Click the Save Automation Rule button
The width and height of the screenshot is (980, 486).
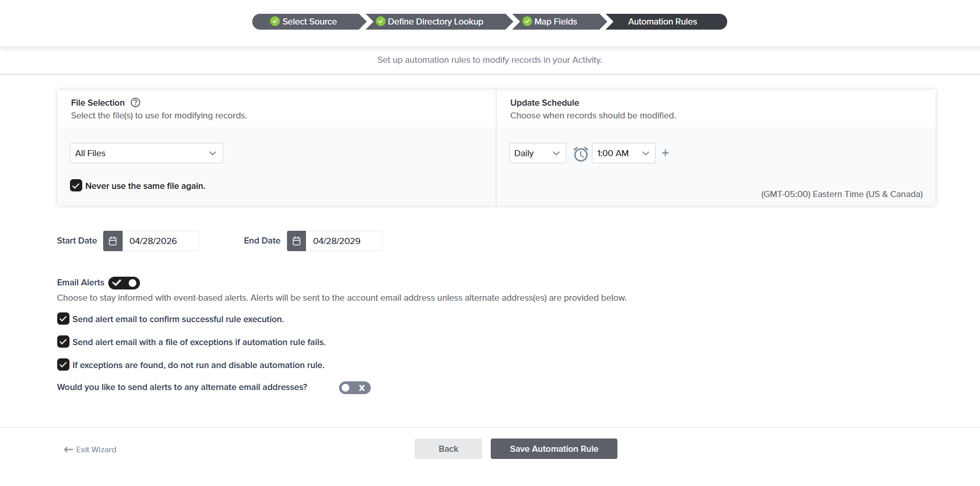point(554,449)
